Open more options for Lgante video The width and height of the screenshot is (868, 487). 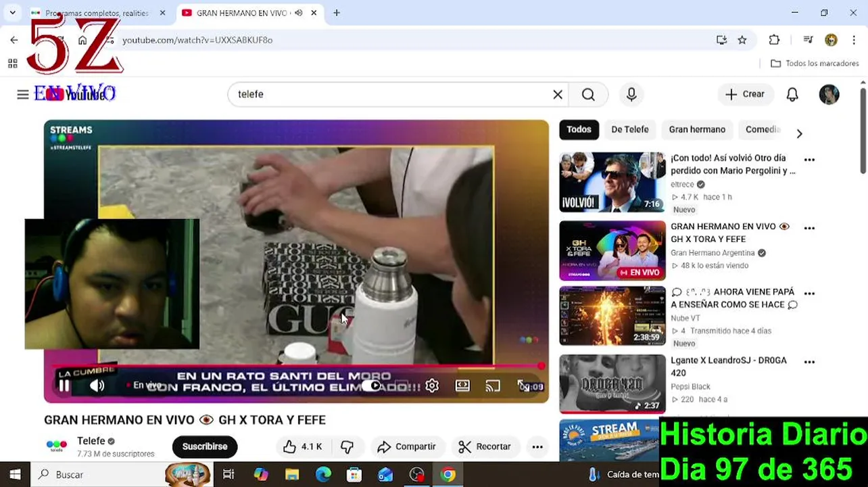point(809,363)
